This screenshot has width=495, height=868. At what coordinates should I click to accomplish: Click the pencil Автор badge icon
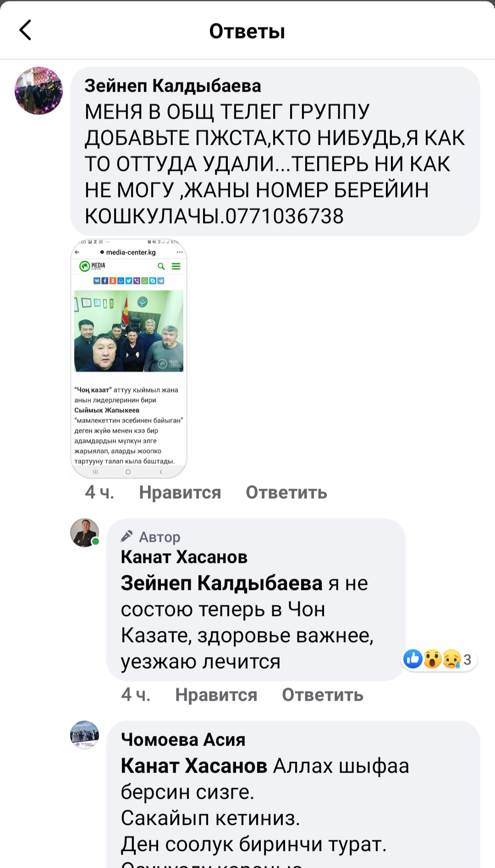[x=127, y=536]
